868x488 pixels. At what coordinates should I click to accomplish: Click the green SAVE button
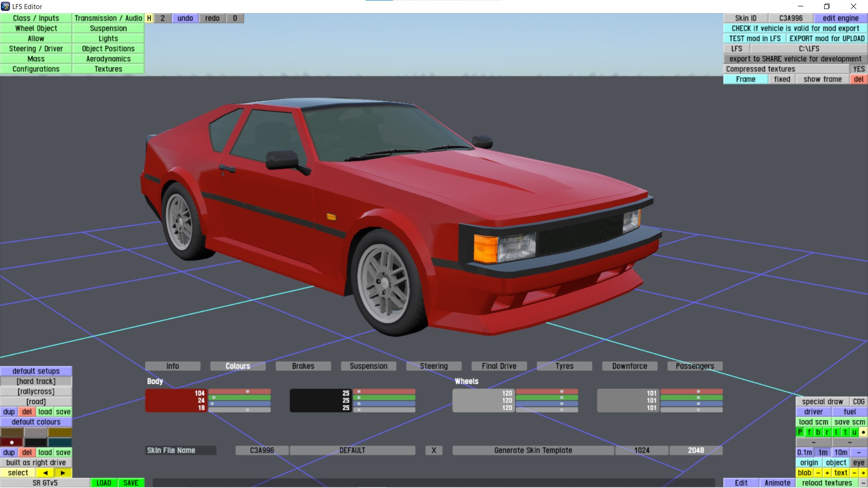tap(131, 483)
